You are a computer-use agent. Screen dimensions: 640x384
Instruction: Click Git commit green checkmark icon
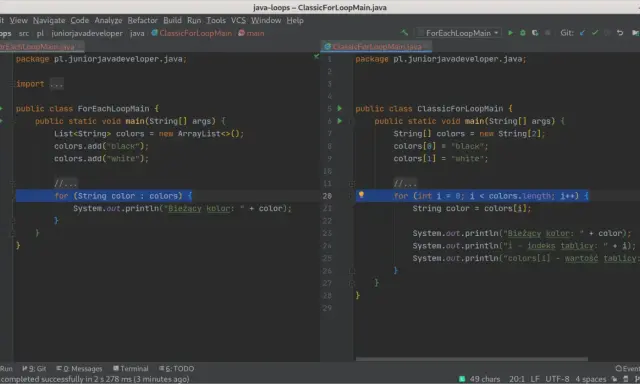coord(595,33)
